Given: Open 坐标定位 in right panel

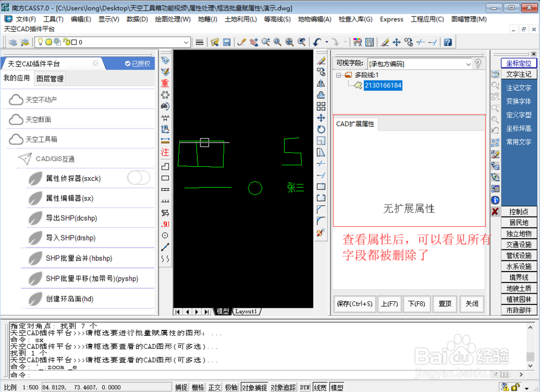Looking at the screenshot, I should [x=518, y=63].
